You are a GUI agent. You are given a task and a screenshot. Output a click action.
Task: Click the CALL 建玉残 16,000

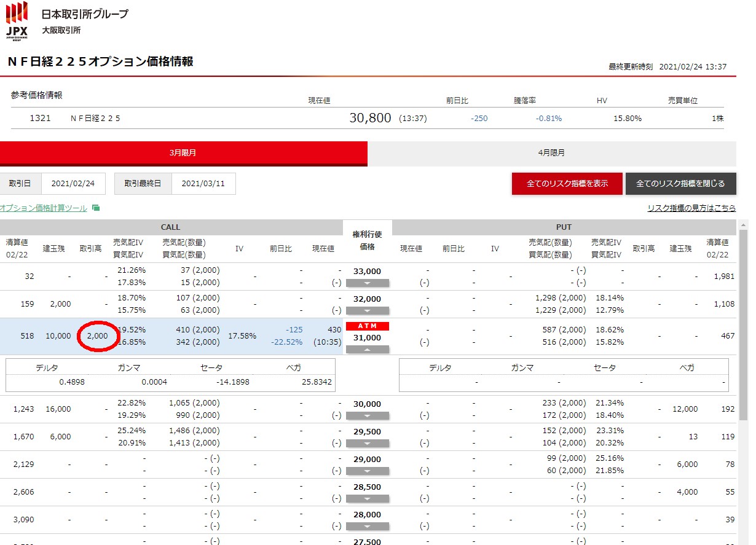click(x=58, y=409)
